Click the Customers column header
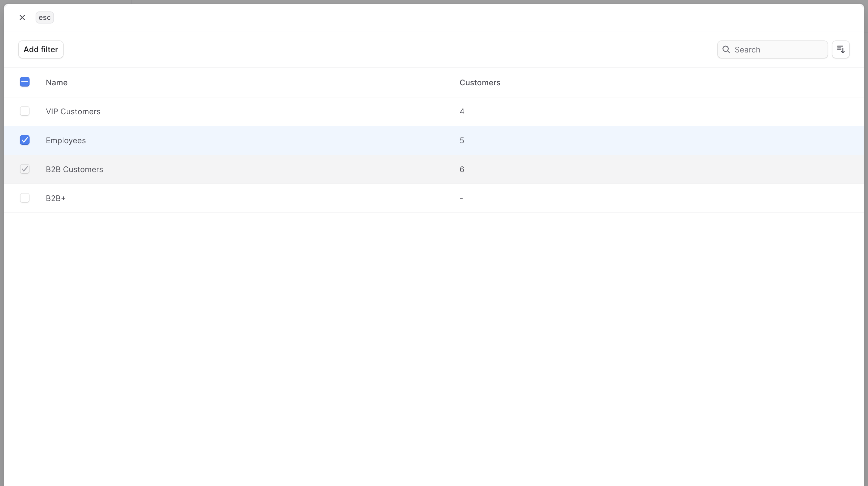Screen dimensions: 868x486 coord(480,83)
